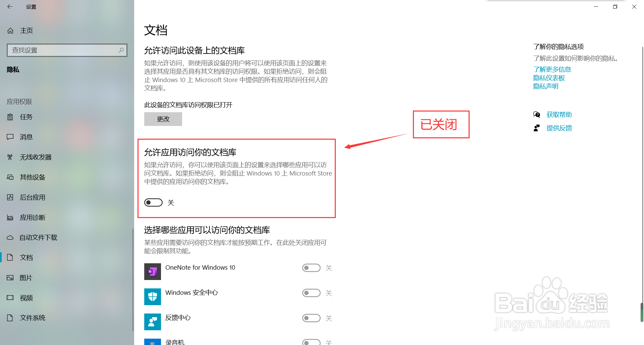Open the home icon next to 主页
The height and width of the screenshot is (345, 644).
pyautogui.click(x=10, y=30)
